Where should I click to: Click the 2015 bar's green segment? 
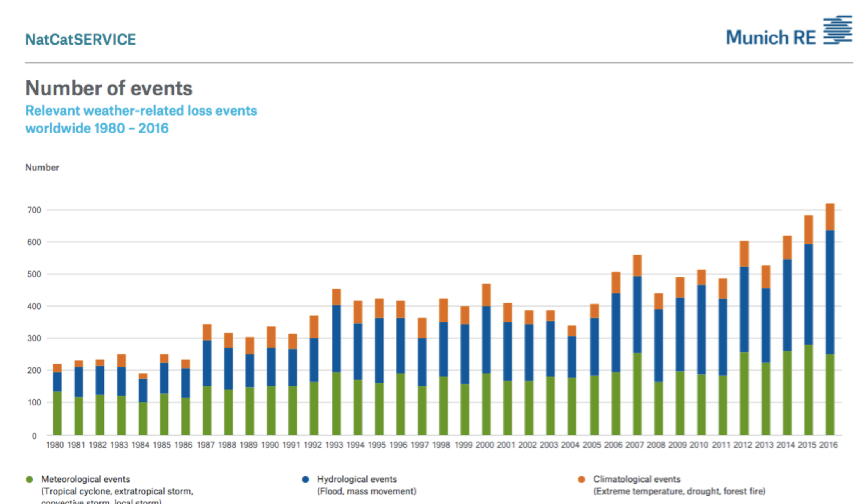[808, 389]
